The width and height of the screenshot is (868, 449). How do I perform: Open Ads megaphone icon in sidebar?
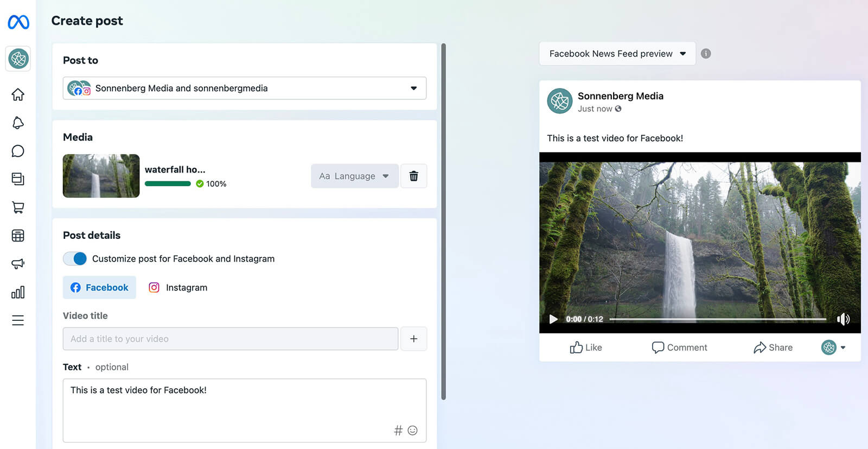18,264
